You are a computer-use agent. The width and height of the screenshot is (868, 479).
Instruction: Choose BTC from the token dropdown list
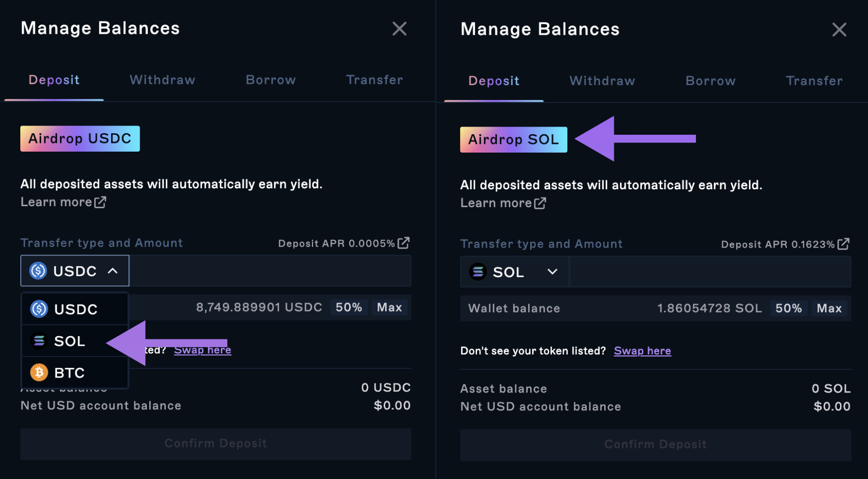[70, 373]
